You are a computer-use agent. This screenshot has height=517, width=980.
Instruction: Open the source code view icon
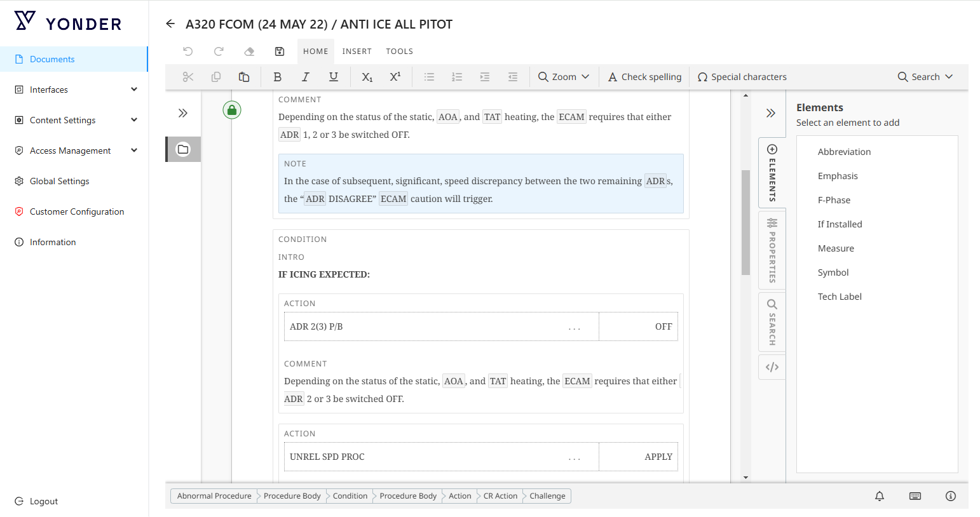coord(772,367)
